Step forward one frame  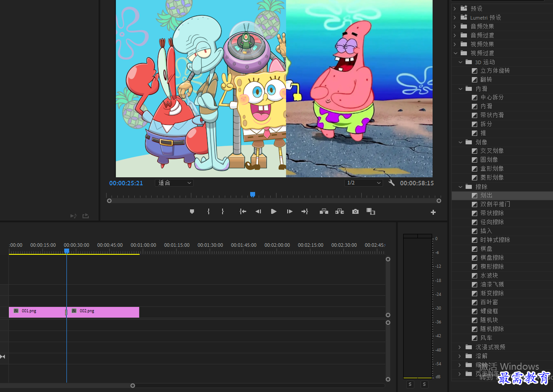pyautogui.click(x=289, y=212)
